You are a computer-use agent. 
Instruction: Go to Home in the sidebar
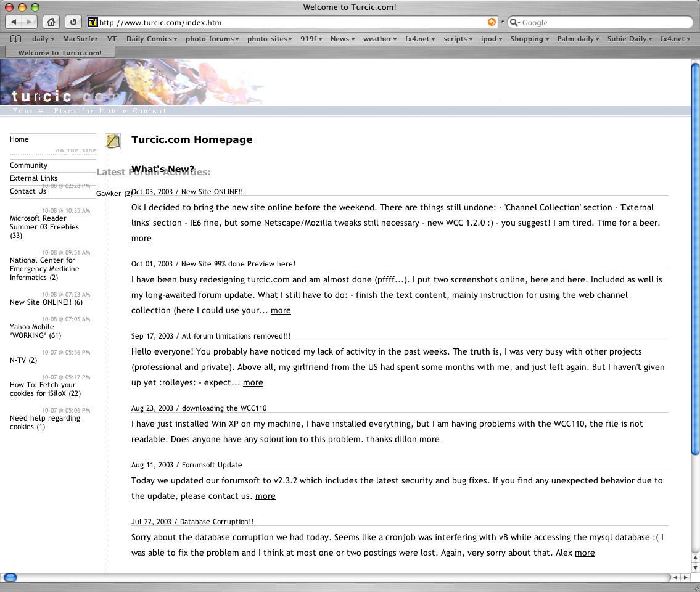tap(19, 139)
